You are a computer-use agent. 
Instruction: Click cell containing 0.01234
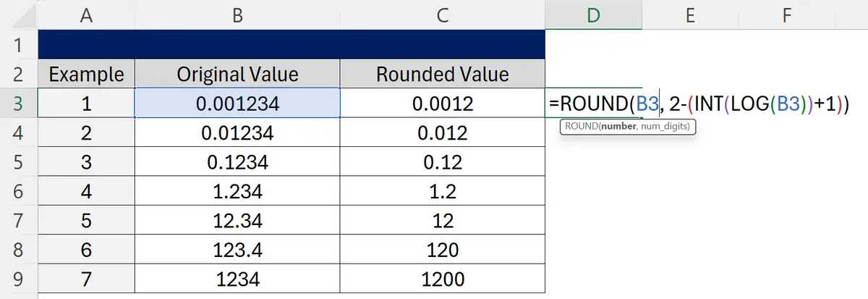pos(237,132)
